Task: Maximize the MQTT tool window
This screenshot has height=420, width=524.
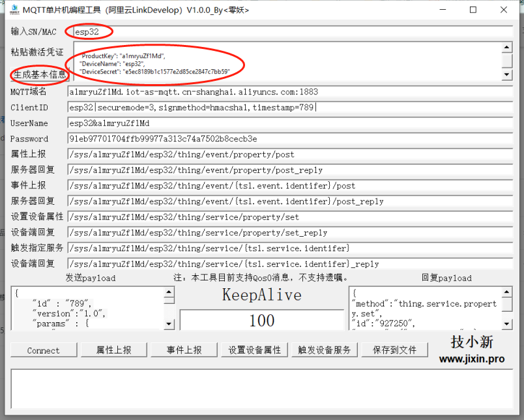Action: [x=473, y=10]
